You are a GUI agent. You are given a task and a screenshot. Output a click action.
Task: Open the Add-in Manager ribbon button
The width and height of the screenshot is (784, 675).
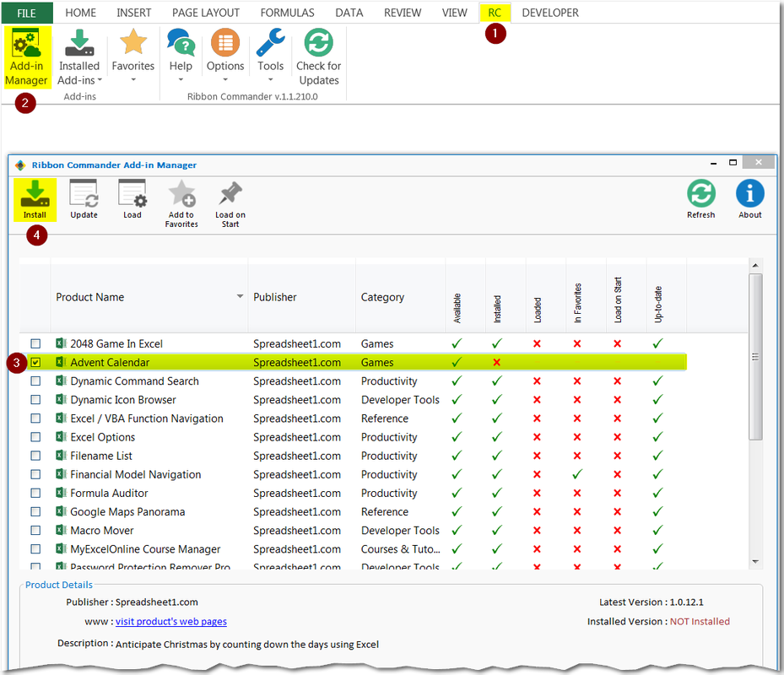(x=27, y=57)
